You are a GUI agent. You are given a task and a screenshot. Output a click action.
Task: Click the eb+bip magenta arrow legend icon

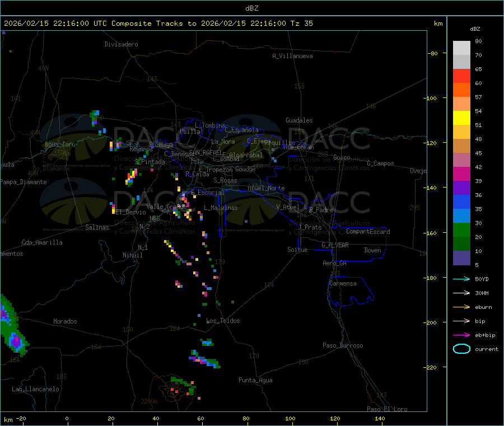(x=461, y=335)
